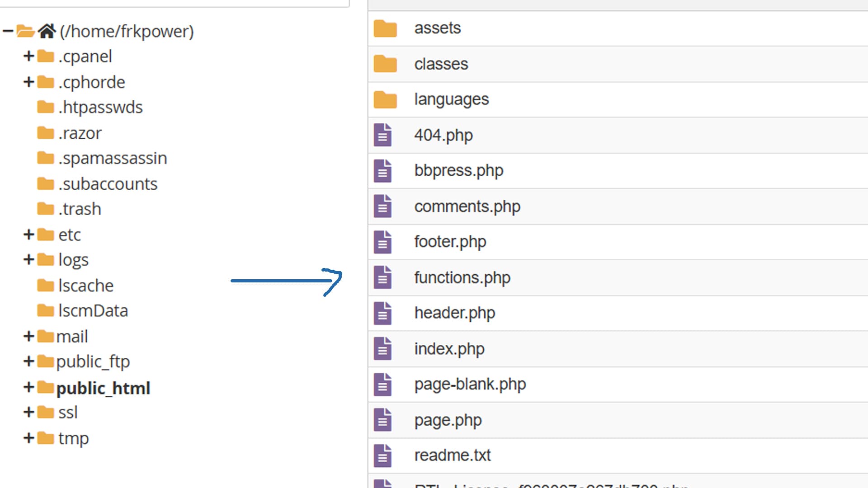This screenshot has width=868, height=488.
Task: Click the 404.php file icon
Action: click(x=382, y=135)
